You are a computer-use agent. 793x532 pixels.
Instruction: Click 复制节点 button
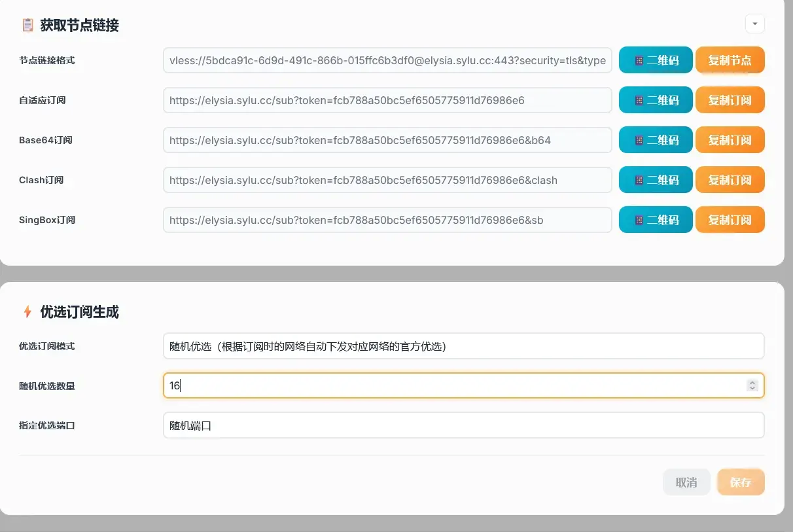730,60
